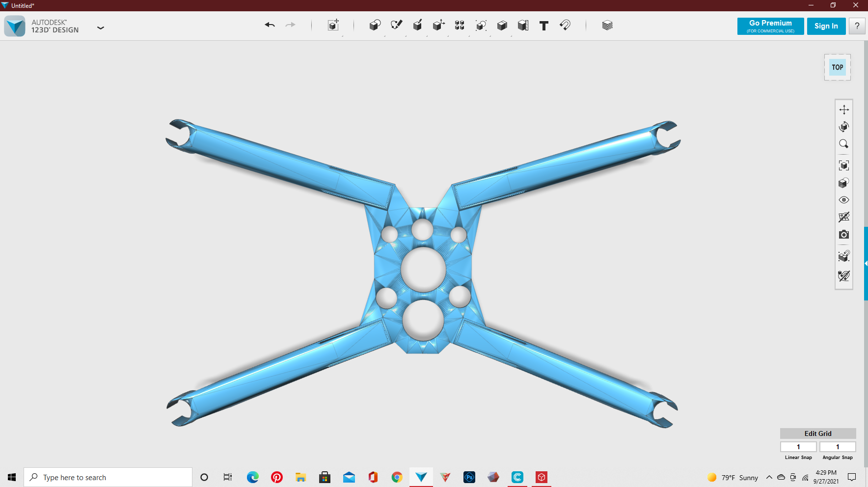Open the materials and outlines display options
Image resolution: width=868 pixels, height=487 pixels.
[844, 183]
